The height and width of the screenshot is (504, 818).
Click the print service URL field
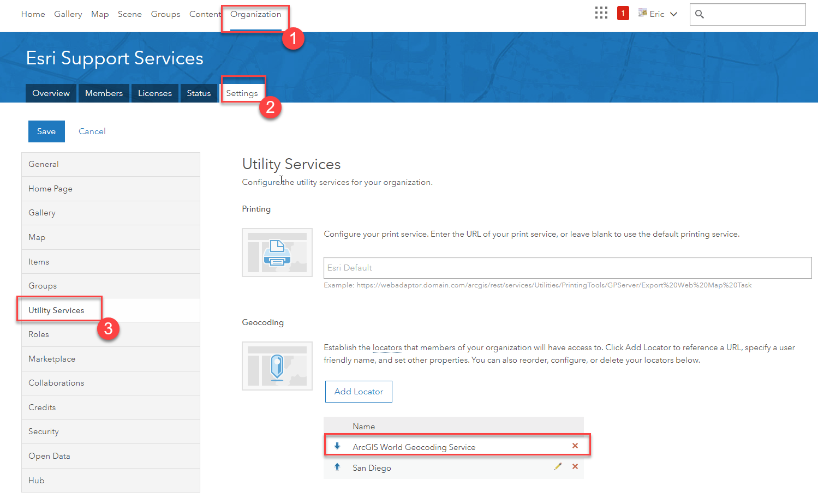[x=568, y=268]
